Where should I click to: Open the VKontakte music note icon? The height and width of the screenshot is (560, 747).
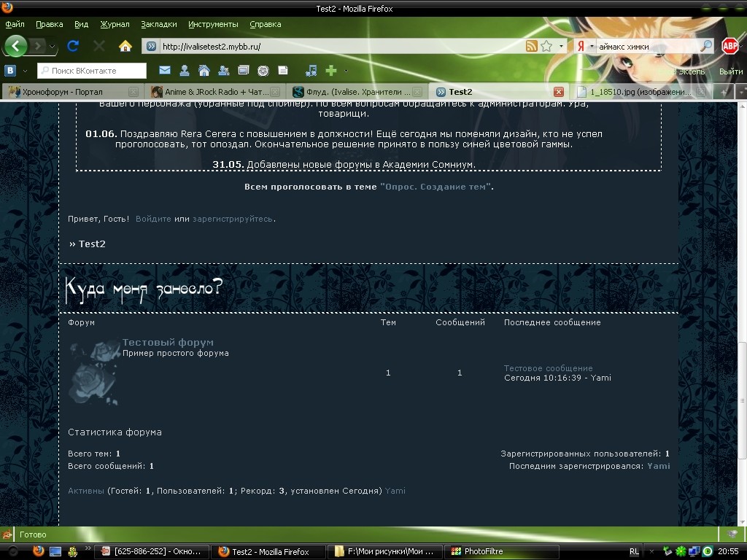[x=311, y=71]
